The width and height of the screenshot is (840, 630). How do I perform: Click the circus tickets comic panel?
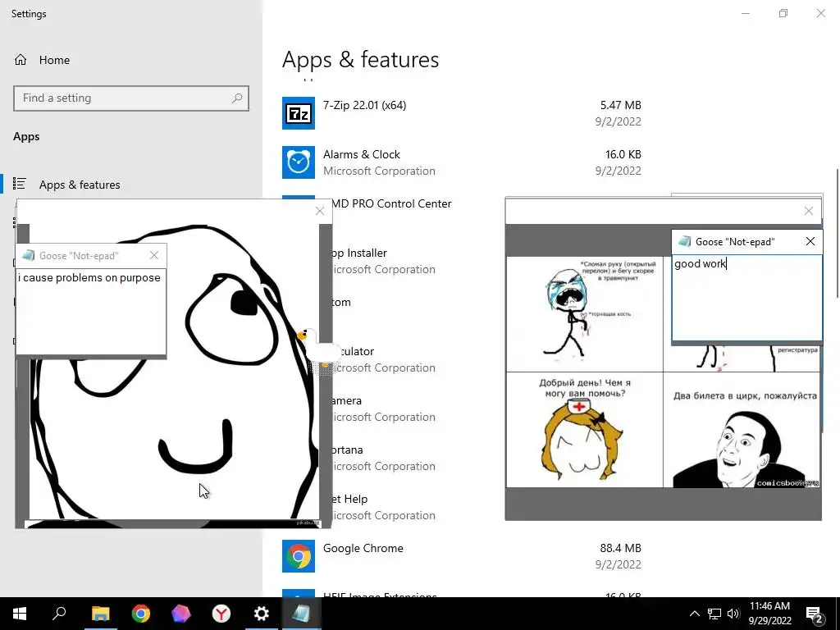click(742, 430)
